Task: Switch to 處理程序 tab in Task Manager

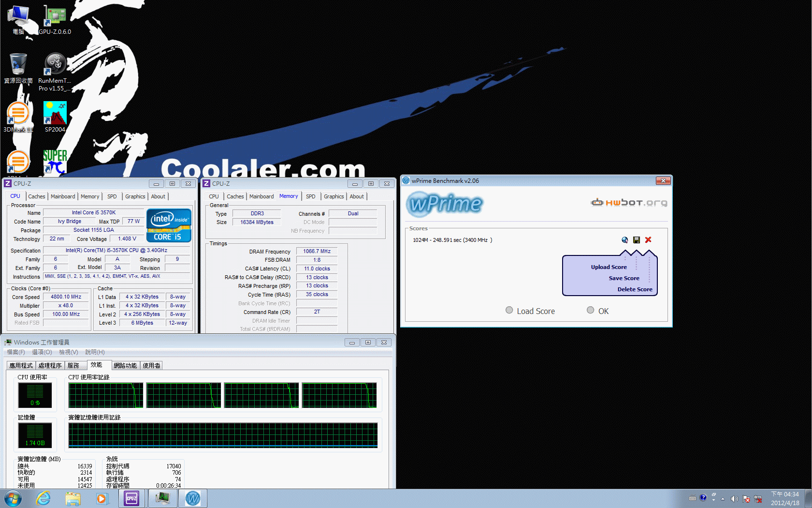Action: coord(50,366)
